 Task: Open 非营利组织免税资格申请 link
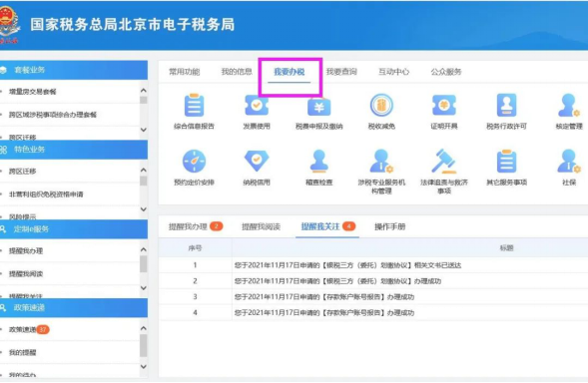point(46,194)
